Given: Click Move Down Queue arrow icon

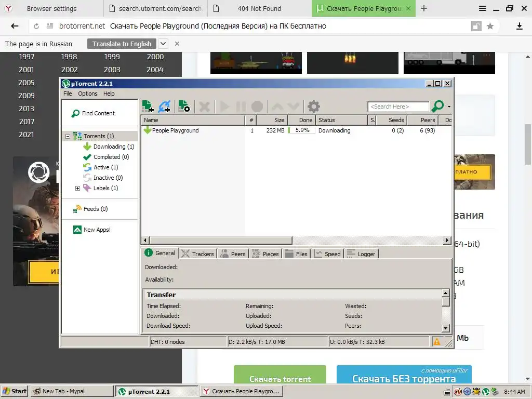Looking at the screenshot, I should (x=293, y=107).
